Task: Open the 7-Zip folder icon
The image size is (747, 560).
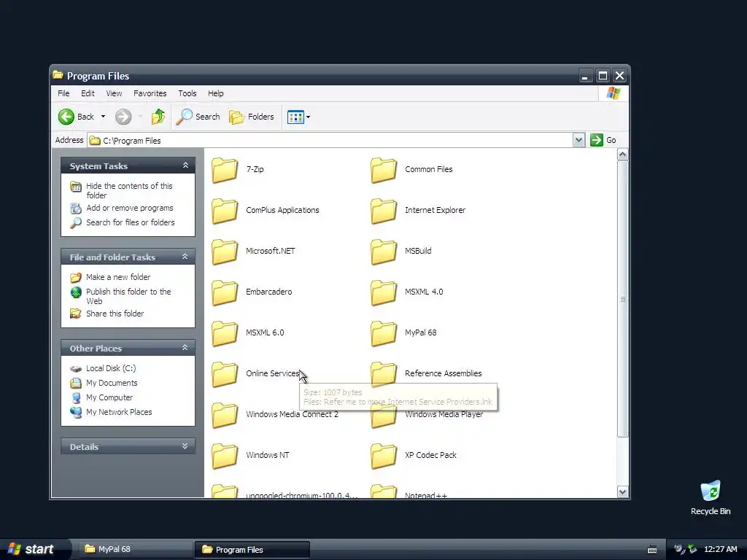Action: [225, 169]
